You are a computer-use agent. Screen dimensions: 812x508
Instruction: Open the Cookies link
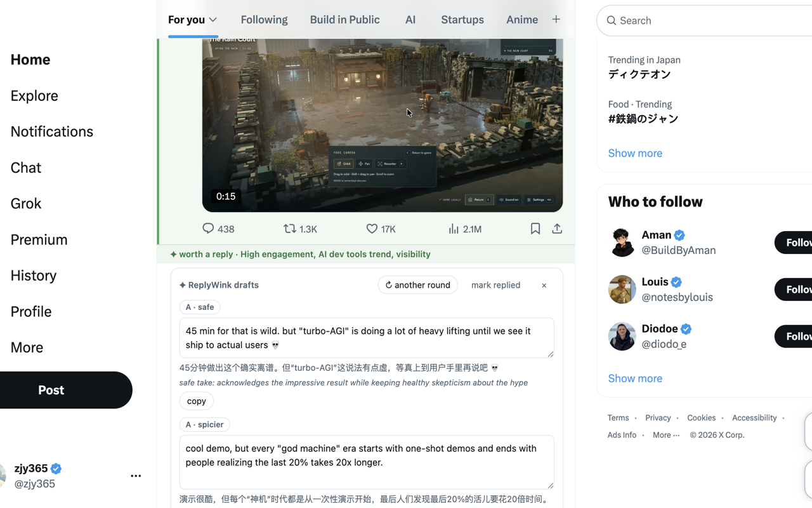[701, 418]
